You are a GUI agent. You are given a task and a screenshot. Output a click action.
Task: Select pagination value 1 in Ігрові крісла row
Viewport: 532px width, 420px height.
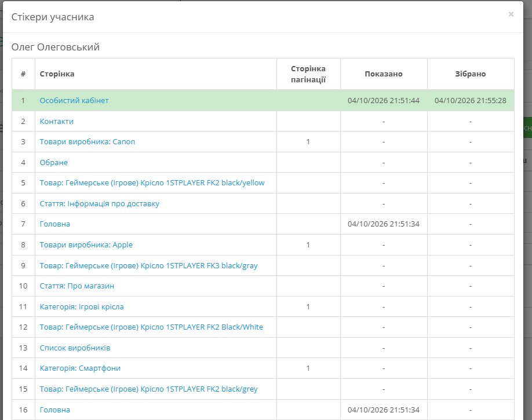coord(308,306)
